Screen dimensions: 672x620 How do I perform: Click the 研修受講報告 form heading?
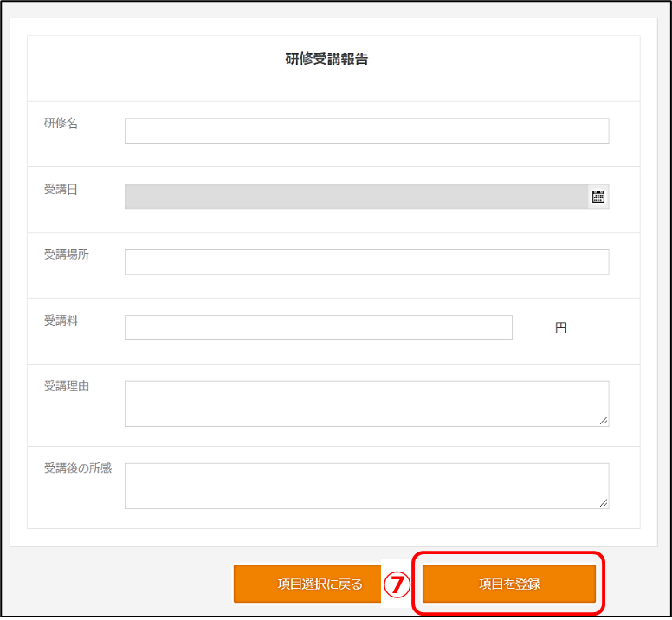coord(326,59)
